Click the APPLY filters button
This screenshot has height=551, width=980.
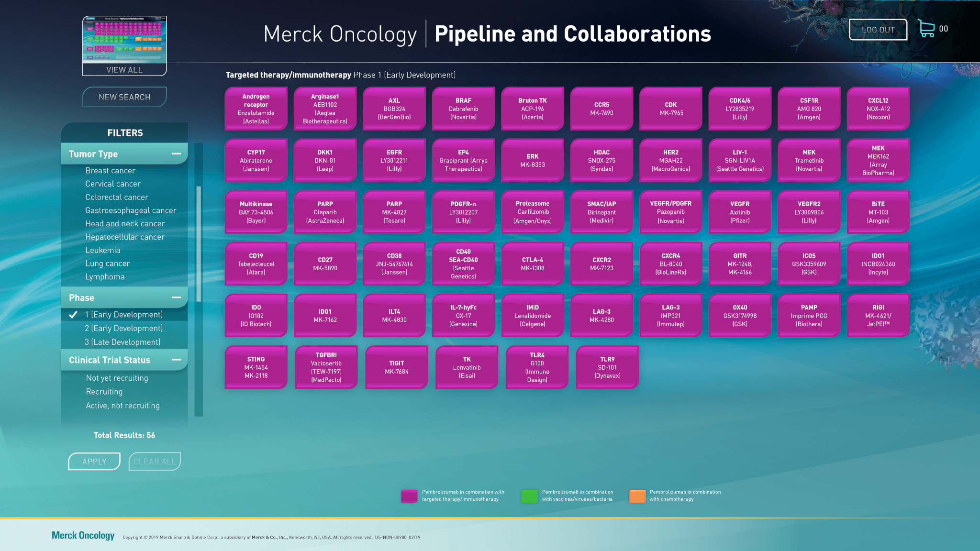coord(94,462)
